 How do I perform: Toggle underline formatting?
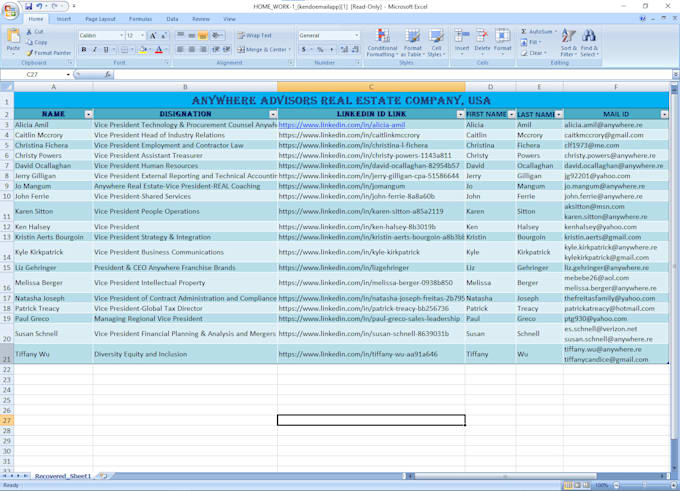pyautogui.click(x=105, y=50)
